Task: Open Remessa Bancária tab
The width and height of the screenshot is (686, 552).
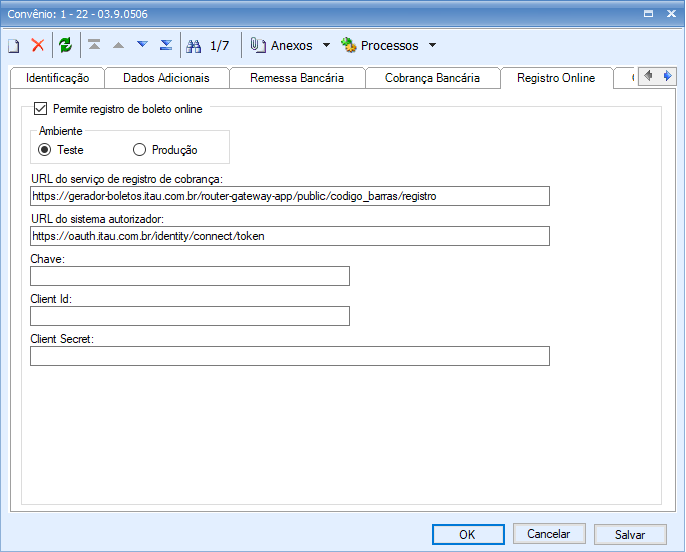Action: 297,78
